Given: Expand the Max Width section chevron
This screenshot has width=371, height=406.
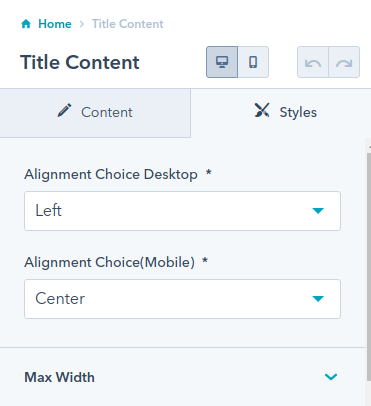Looking at the screenshot, I should [x=331, y=377].
